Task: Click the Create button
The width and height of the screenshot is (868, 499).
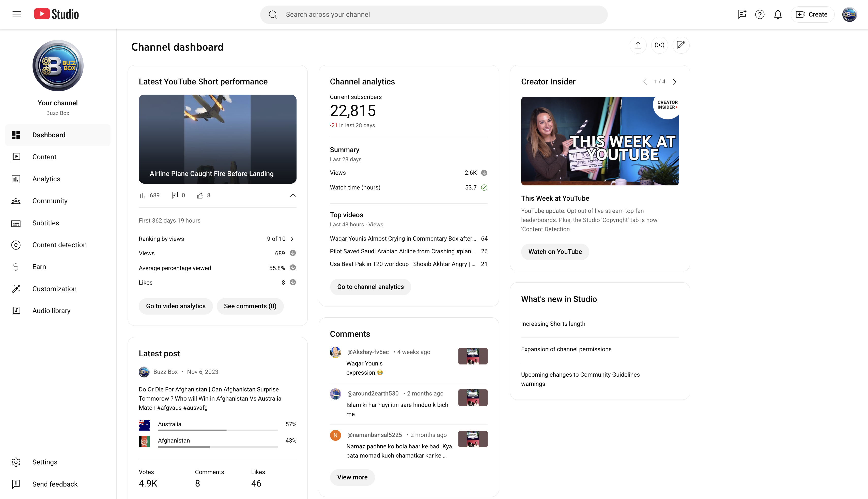Action: pos(812,14)
